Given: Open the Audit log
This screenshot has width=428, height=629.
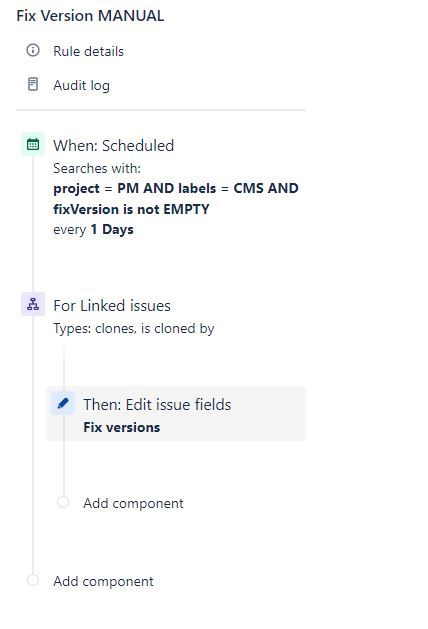Looking at the screenshot, I should pos(81,85).
